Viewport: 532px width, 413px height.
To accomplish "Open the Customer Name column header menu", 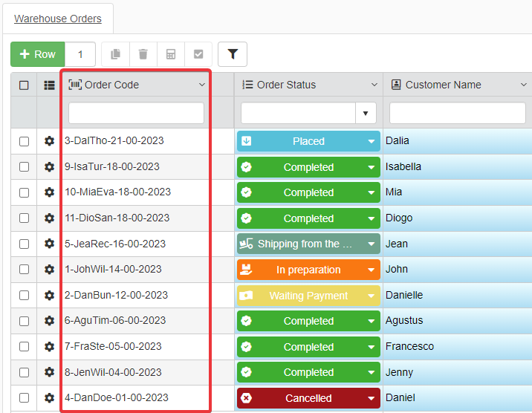I will coord(523,85).
